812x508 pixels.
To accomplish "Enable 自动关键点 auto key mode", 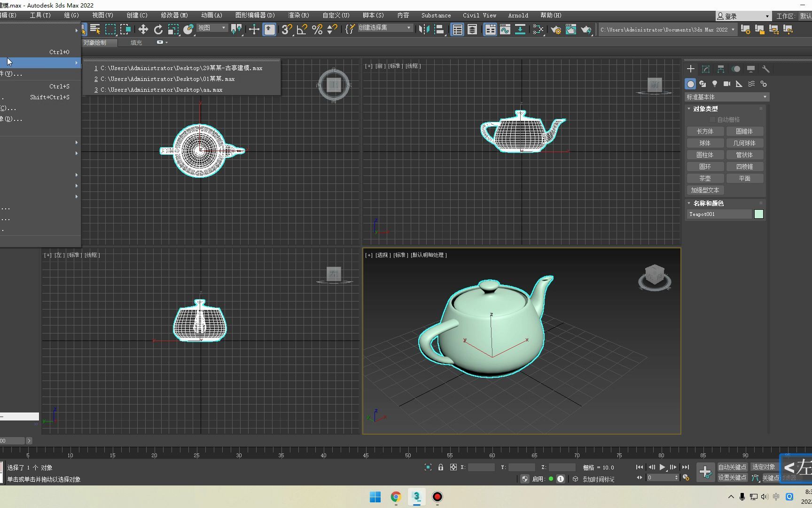I will coord(732,467).
